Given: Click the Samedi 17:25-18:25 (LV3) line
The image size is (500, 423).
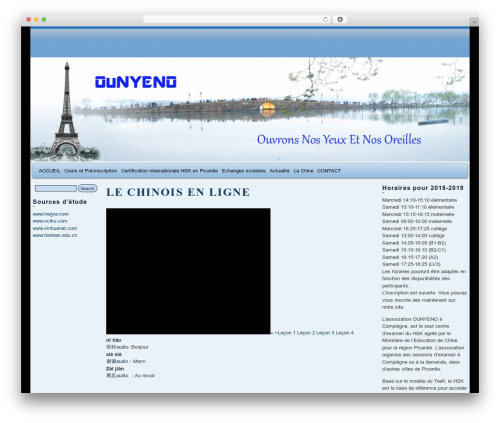Looking at the screenshot, I should pyautogui.click(x=411, y=264).
